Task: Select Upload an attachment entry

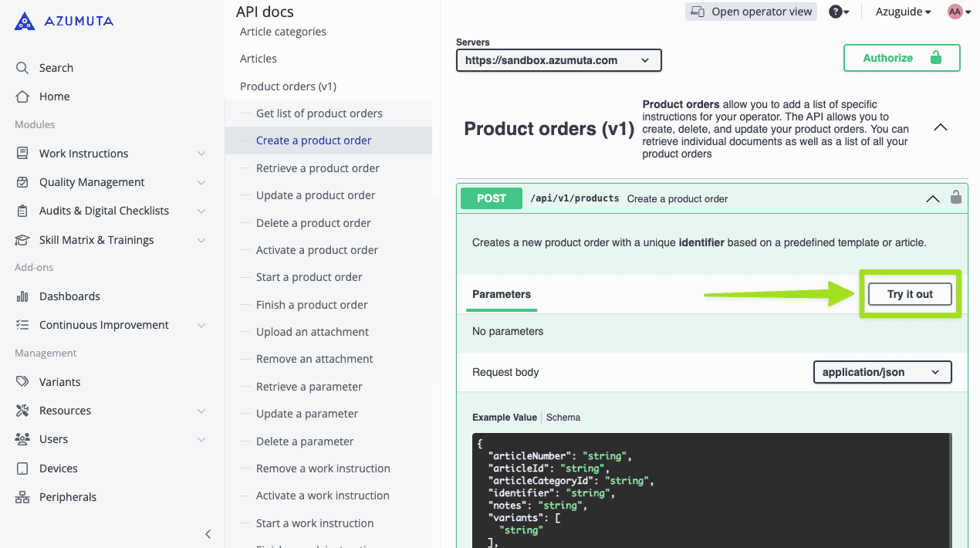Action: [313, 332]
